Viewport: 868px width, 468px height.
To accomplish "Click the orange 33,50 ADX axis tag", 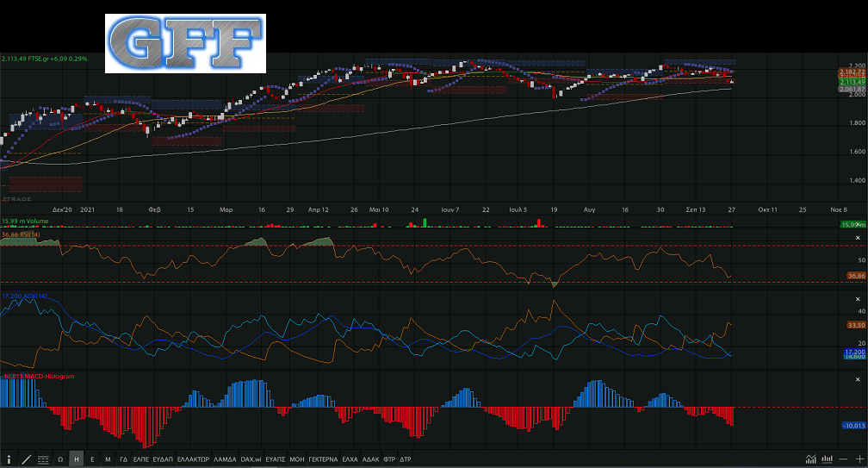I will pyautogui.click(x=856, y=325).
